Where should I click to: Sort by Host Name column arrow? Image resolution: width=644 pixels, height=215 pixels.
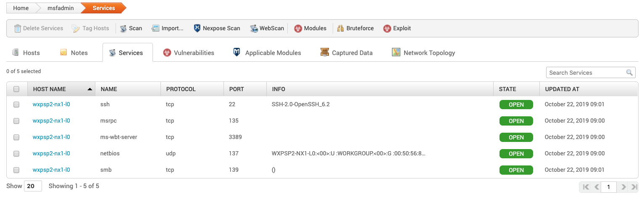pos(90,89)
